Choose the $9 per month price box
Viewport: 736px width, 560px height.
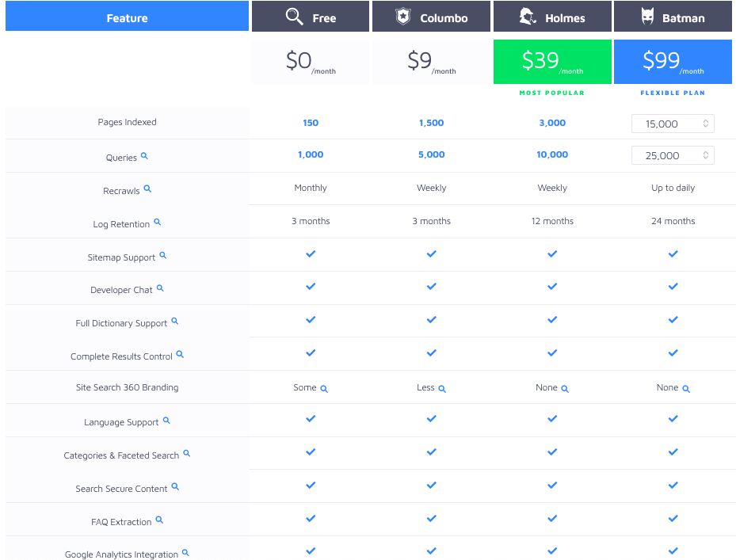[431, 62]
